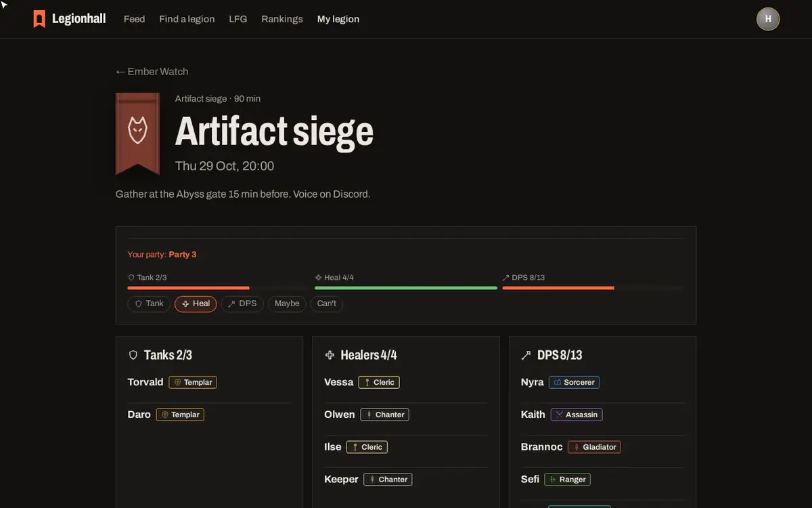This screenshot has height=508, width=812.
Task: Mark attendance as Maybe
Action: pos(287,303)
